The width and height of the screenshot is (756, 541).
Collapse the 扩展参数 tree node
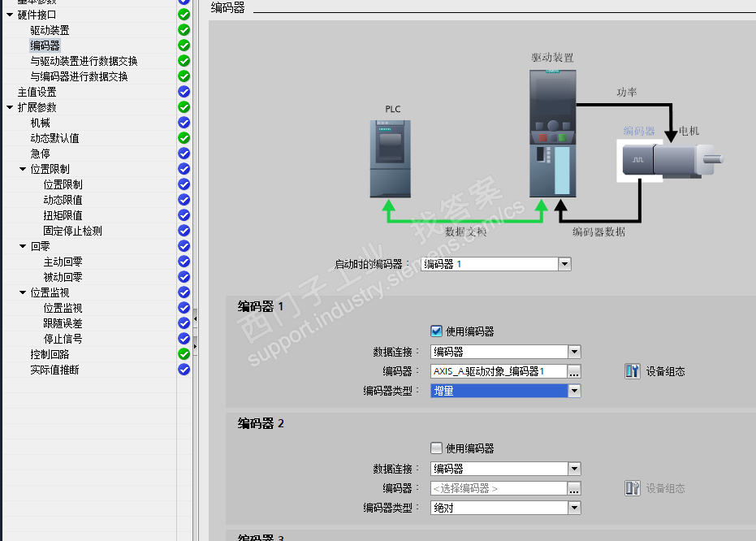[10, 107]
